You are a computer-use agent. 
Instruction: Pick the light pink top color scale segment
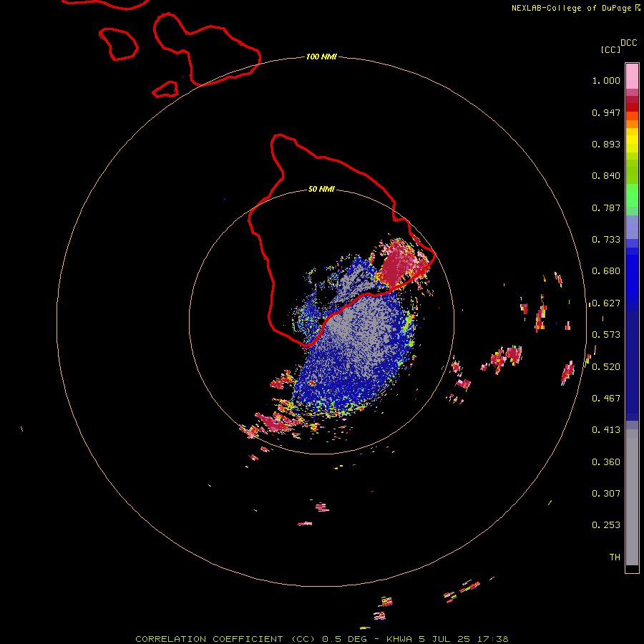click(632, 77)
